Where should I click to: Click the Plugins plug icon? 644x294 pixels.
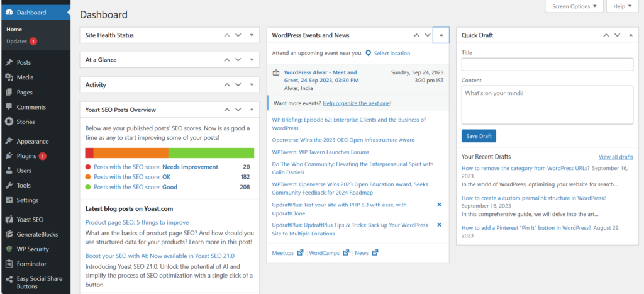[9, 156]
